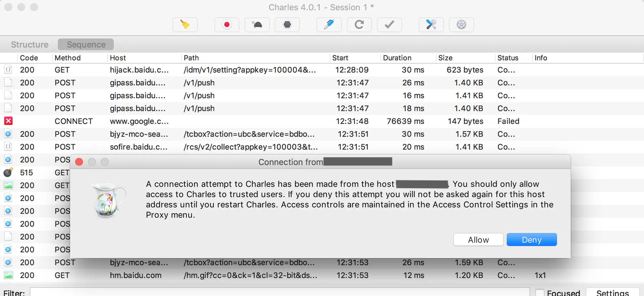Click the /idm/v1/setting?appkey path cell
Image resolution: width=644 pixels, height=296 pixels.
pos(250,70)
